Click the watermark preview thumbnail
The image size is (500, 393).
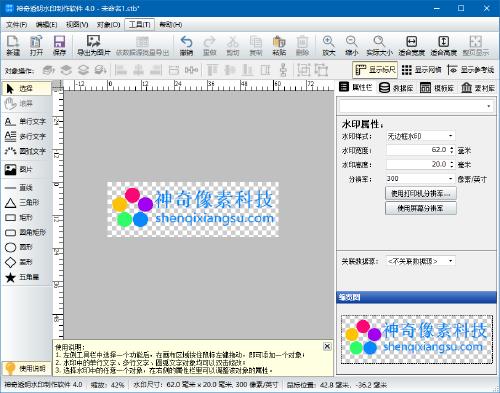417,340
